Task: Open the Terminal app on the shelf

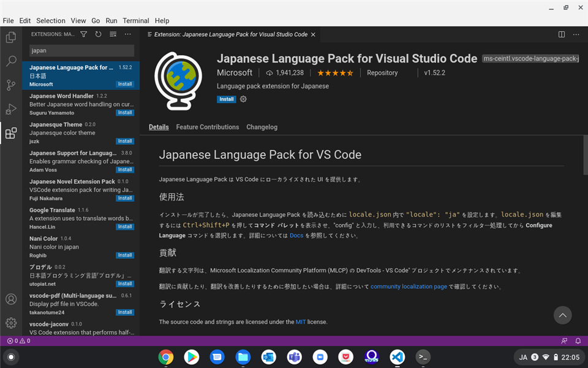Action: point(423,357)
